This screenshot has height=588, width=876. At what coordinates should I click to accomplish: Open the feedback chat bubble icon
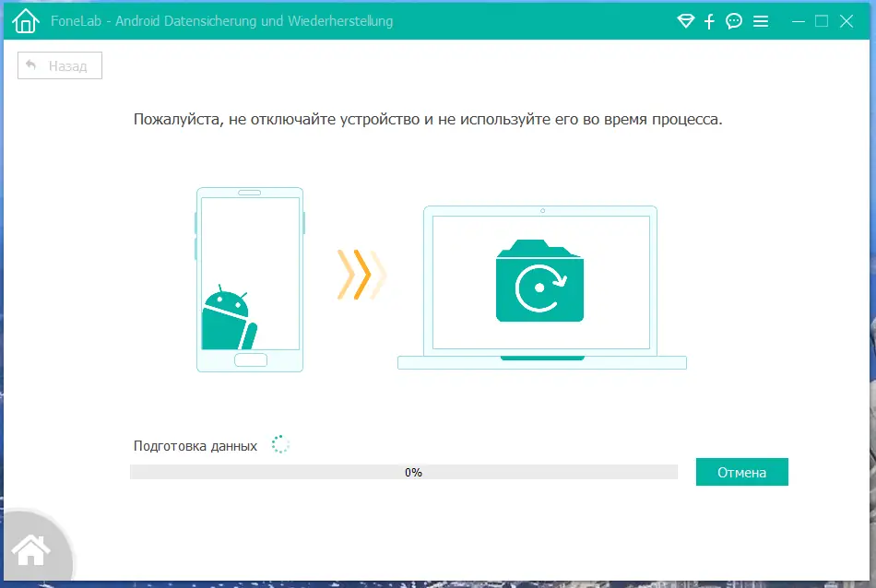click(x=734, y=20)
